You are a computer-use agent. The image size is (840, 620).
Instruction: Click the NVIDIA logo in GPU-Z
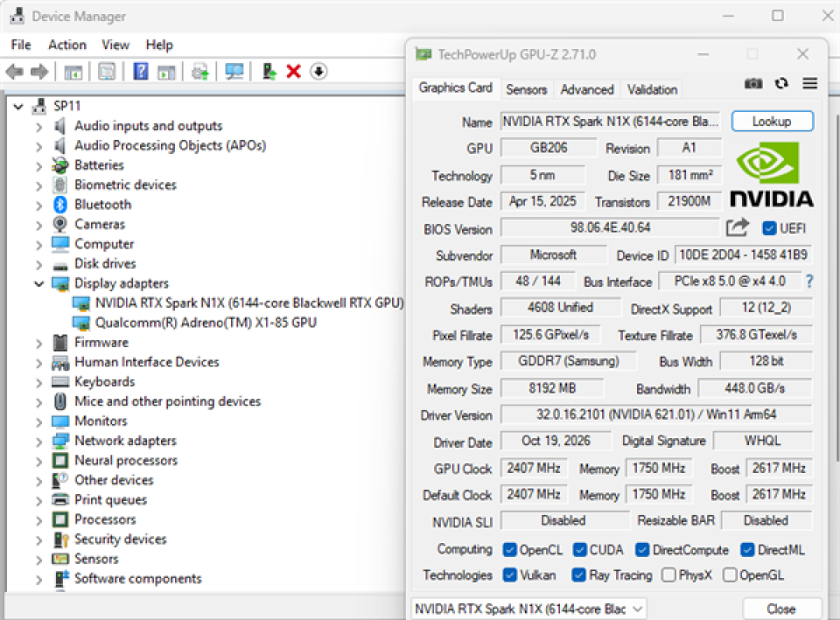(x=772, y=174)
